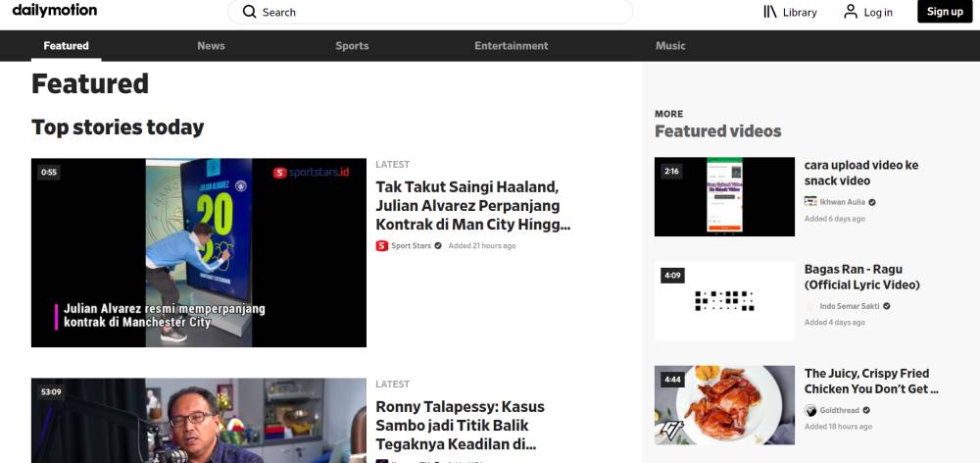Open Ronny Talapessy Kasus Sambo story title
The image size is (980, 463).
460,426
